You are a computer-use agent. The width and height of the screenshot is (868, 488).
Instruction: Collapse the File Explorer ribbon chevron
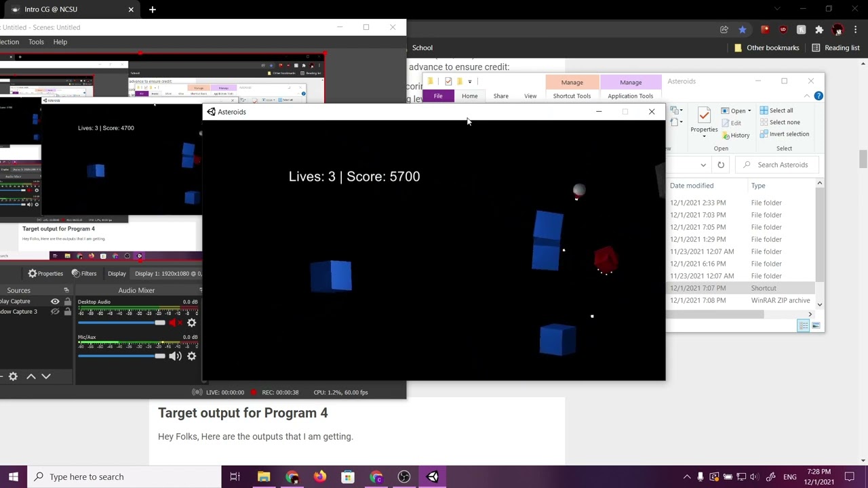click(807, 96)
